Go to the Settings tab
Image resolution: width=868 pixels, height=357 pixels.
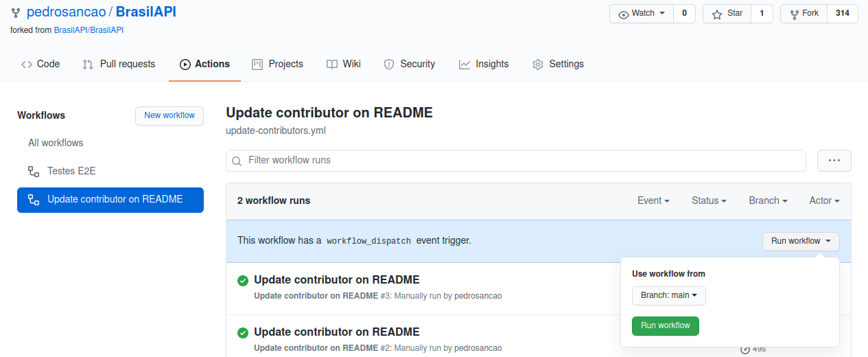point(558,64)
